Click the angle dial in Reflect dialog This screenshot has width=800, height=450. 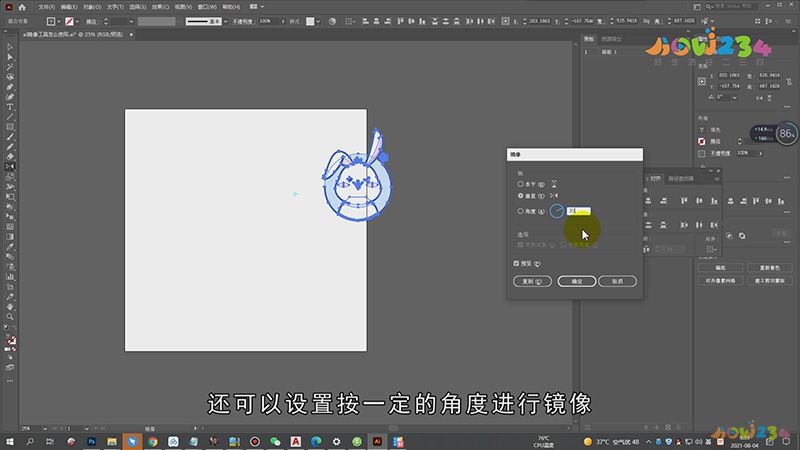[557, 211]
